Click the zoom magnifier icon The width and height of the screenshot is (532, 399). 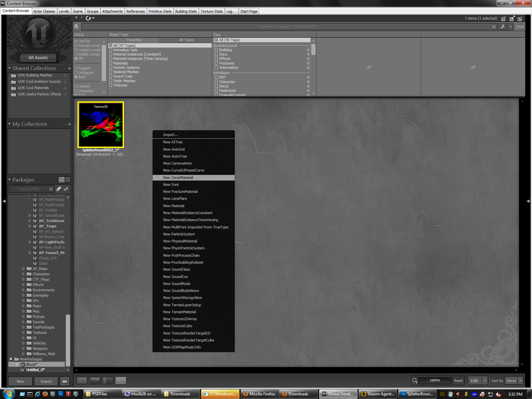(x=415, y=381)
